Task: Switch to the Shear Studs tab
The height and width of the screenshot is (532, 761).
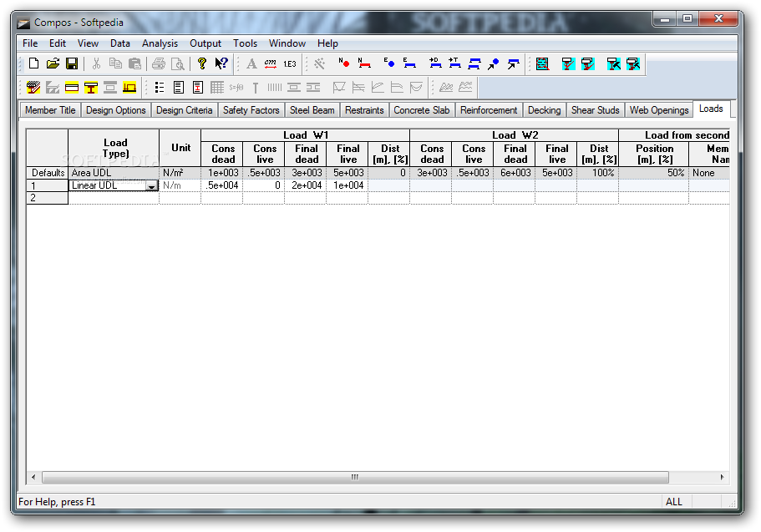Action: tap(595, 110)
